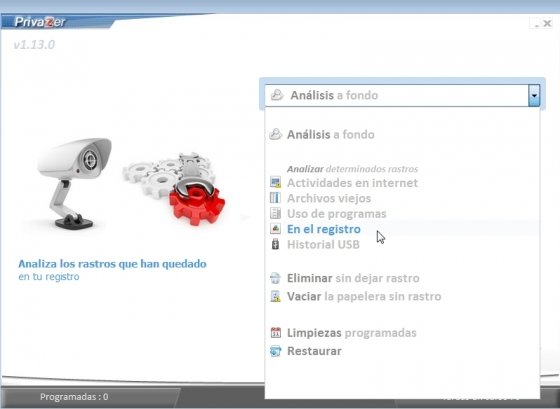Screen dimensions: 560x409
Task: Click the Uso de programas icon
Action: (x=275, y=213)
